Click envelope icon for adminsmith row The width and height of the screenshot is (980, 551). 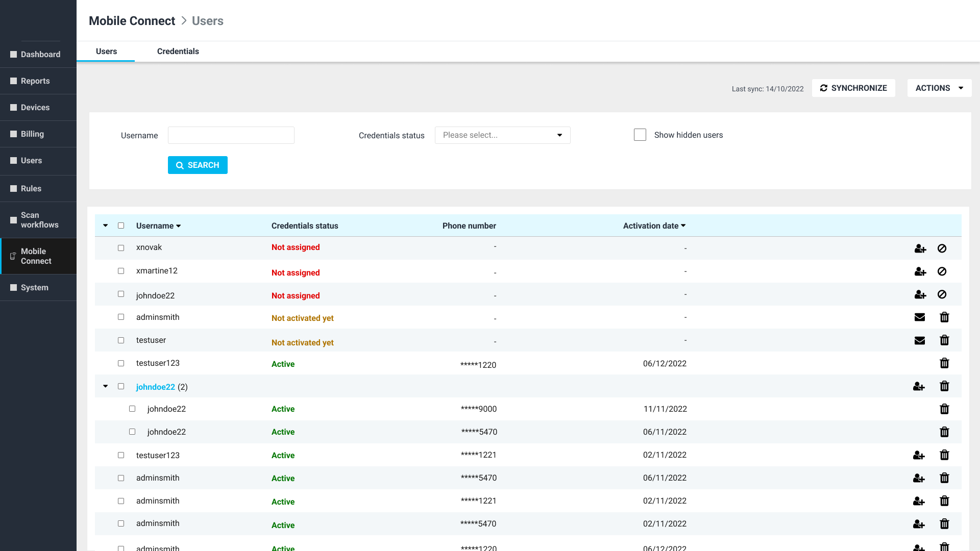tap(919, 317)
